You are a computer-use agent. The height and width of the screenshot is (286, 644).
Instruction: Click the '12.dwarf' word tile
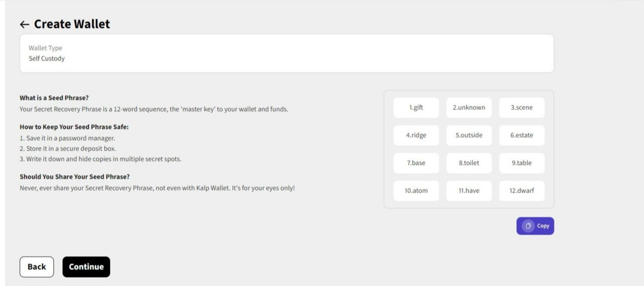[522, 191]
